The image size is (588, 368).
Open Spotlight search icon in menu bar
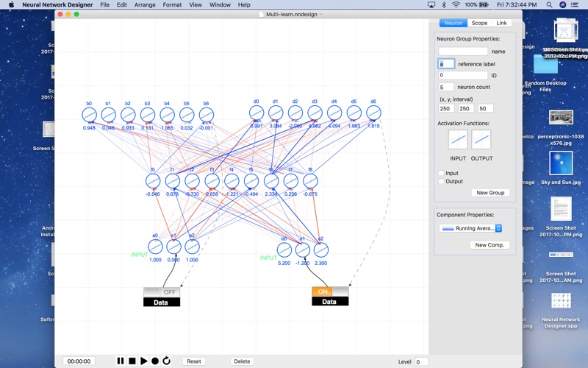pos(549,5)
